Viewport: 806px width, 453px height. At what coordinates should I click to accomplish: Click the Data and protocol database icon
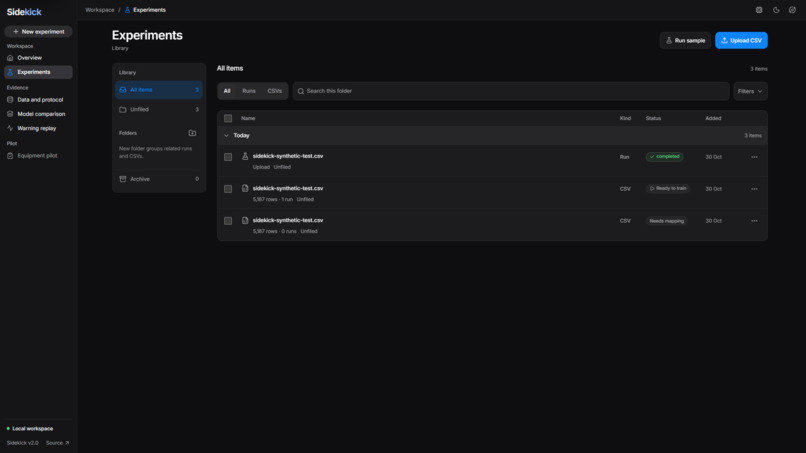pyautogui.click(x=10, y=100)
